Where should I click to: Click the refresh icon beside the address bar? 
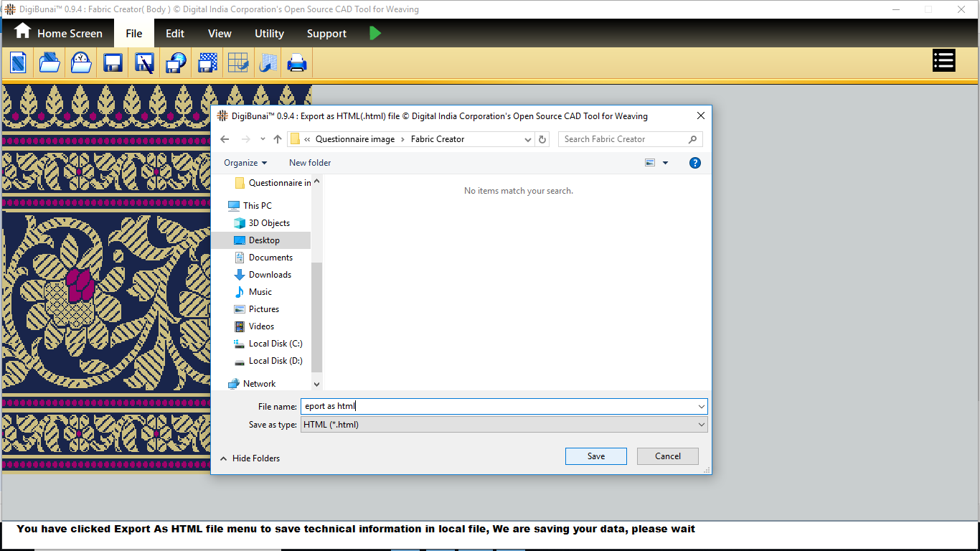pos(543,139)
